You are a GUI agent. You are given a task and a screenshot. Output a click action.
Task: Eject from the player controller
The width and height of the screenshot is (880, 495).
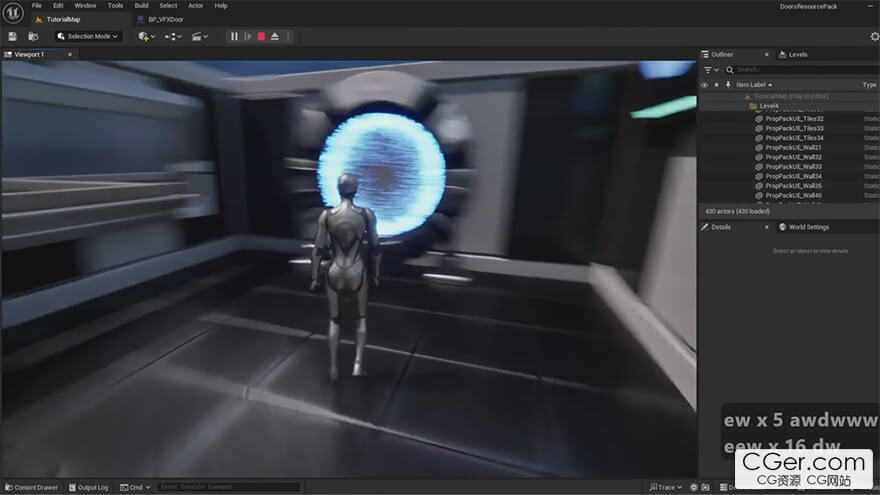[274, 36]
